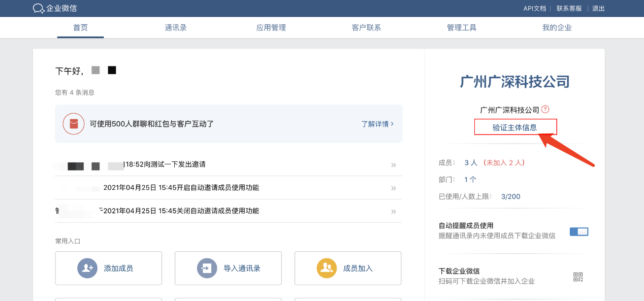Toggle 自动提醒成员使用 switch

tap(579, 232)
